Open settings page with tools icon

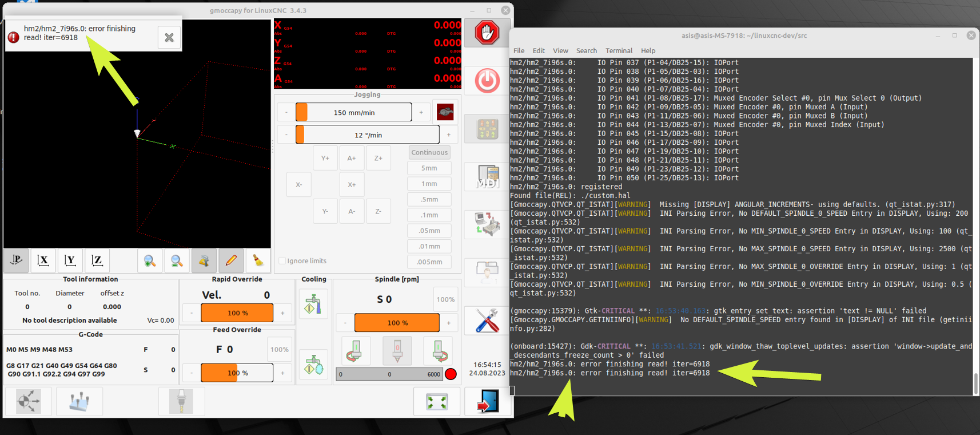point(487,321)
